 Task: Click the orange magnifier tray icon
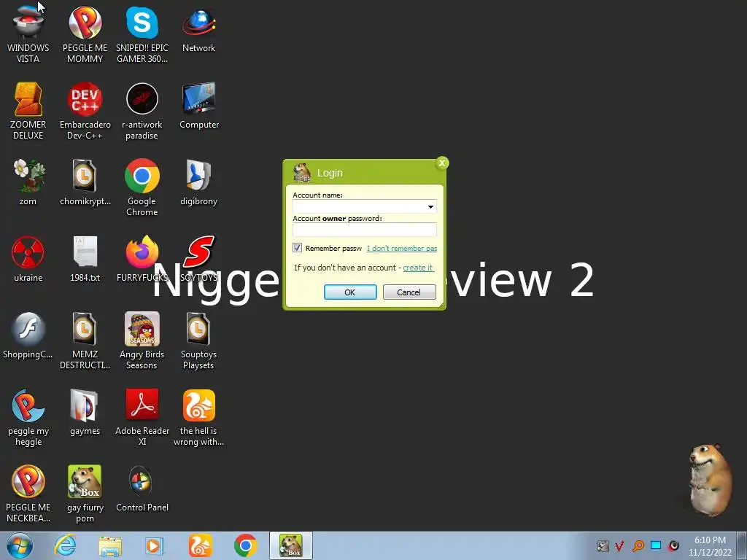(x=638, y=545)
